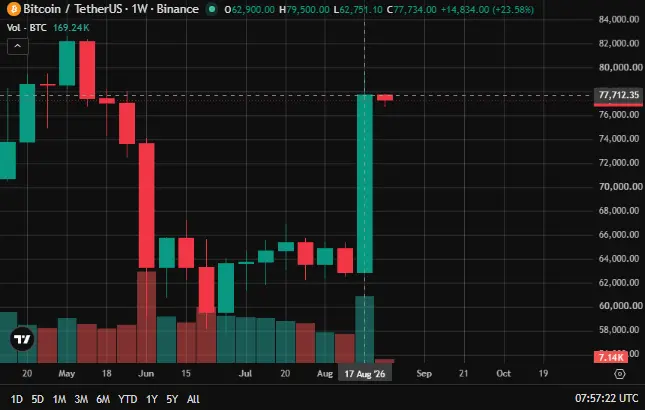Click the high price H79,500.00 value

click(x=304, y=9)
